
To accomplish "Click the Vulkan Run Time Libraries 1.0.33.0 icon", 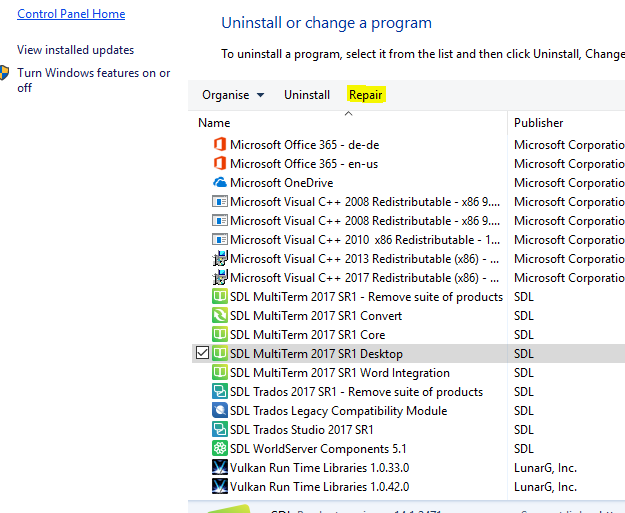I will [x=220, y=468].
